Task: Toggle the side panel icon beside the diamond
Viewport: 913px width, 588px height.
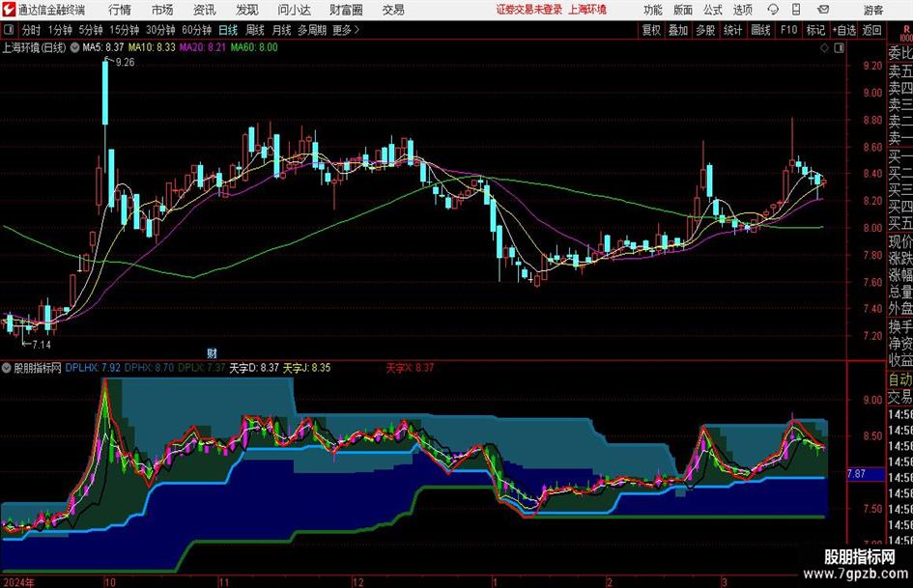Action: pos(839,48)
